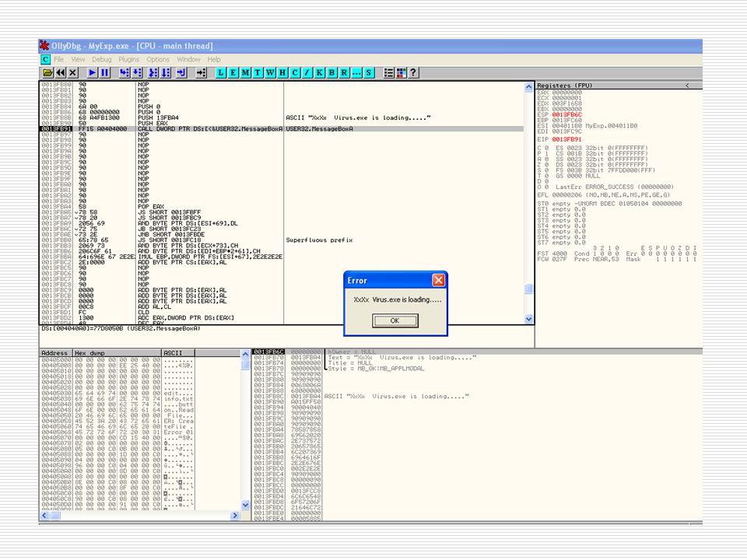Show Threads with the T button
The image size is (747, 560).
(258, 73)
